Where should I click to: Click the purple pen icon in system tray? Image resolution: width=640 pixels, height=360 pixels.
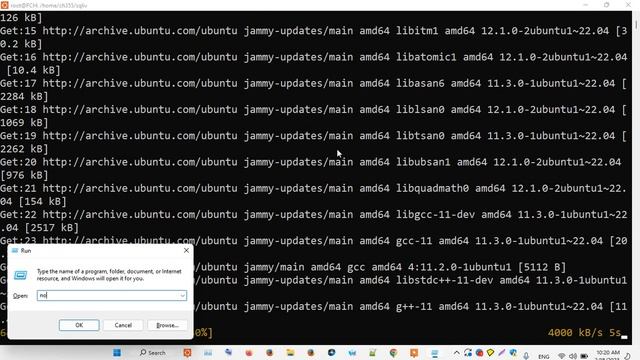click(x=502, y=353)
